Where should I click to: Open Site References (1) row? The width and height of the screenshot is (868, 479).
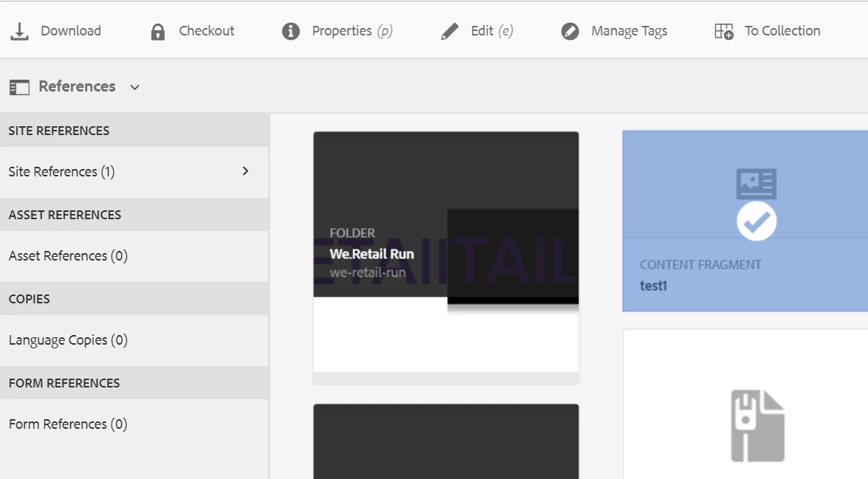point(134,172)
